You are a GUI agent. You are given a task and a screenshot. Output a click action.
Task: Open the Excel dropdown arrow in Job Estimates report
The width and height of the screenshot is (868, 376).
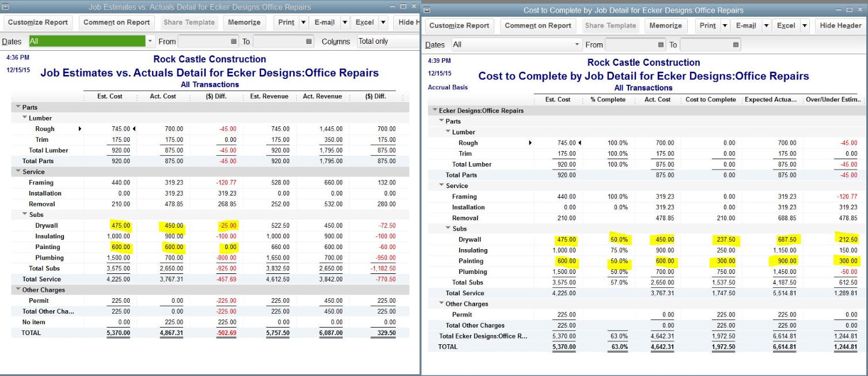click(383, 22)
